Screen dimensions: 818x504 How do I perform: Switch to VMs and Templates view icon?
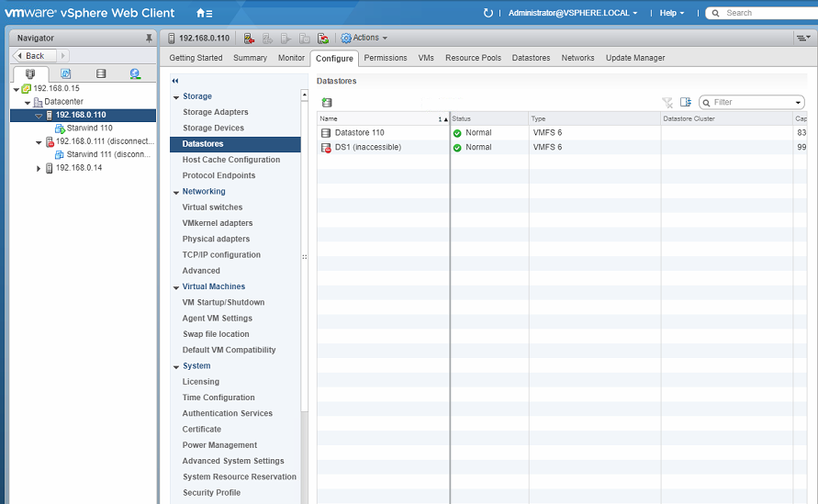(66, 73)
